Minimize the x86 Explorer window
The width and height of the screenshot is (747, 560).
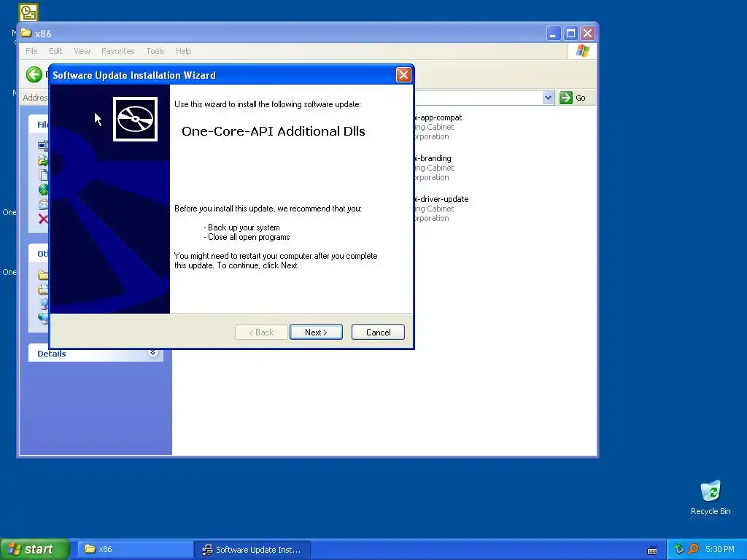553,34
